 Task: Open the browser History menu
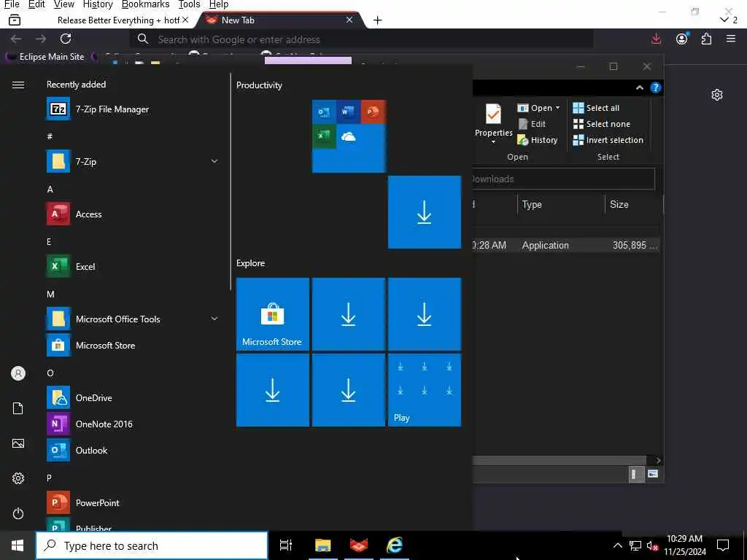coord(98,4)
